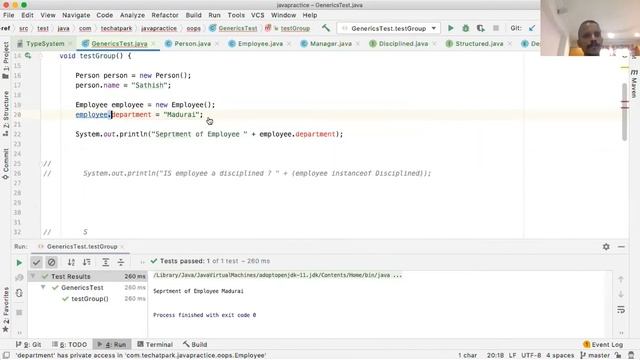
Task: Debug GenericsTest.testGroup with the bug icon
Action: point(465,28)
